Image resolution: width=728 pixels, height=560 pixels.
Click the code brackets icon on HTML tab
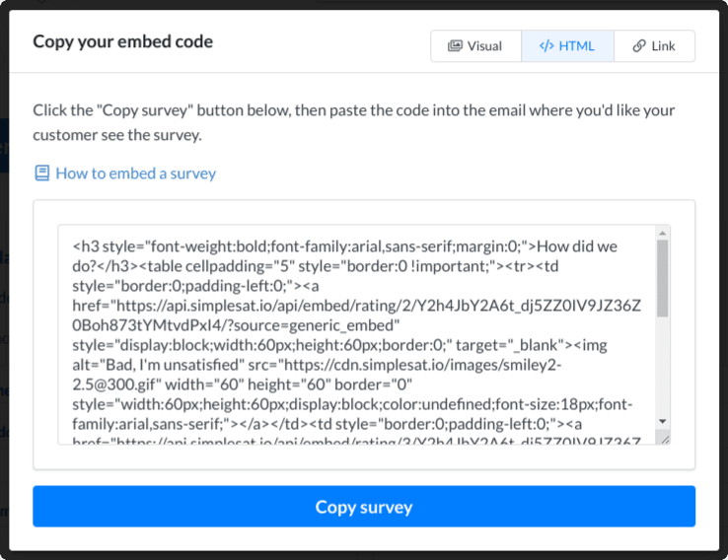(546, 46)
